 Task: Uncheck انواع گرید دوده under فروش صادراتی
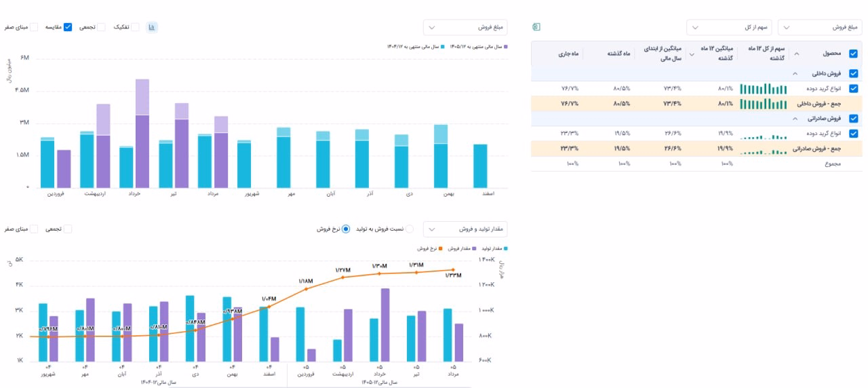point(853,134)
